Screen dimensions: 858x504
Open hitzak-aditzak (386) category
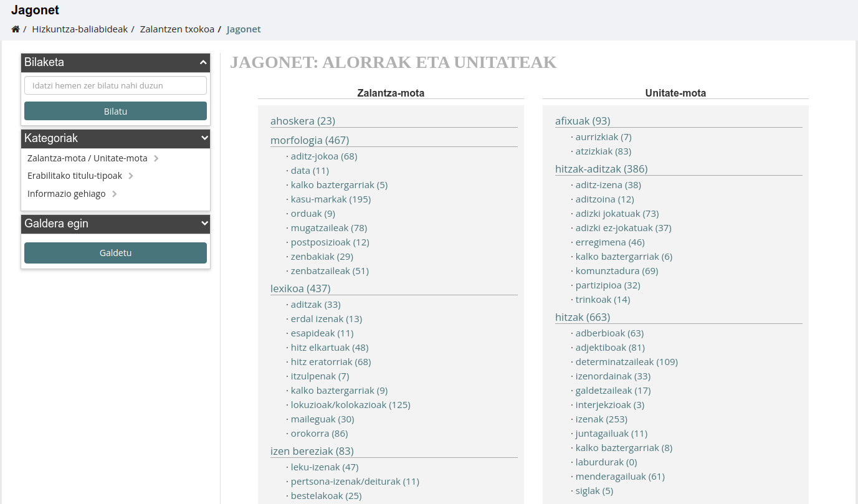pyautogui.click(x=601, y=169)
